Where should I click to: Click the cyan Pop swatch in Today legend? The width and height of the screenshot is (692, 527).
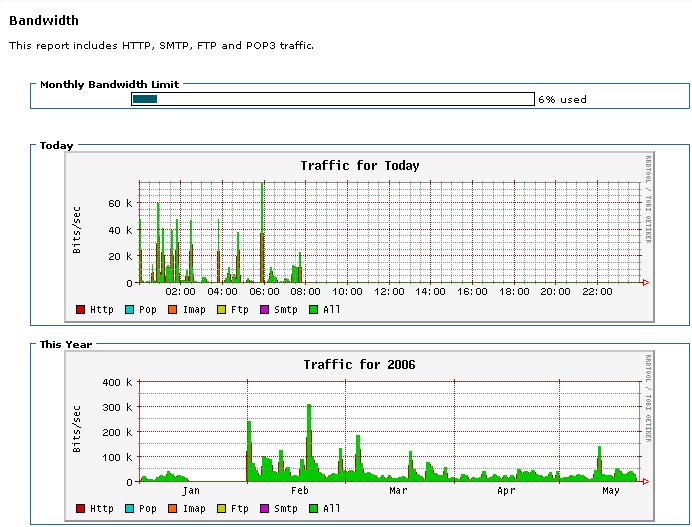pos(127,310)
